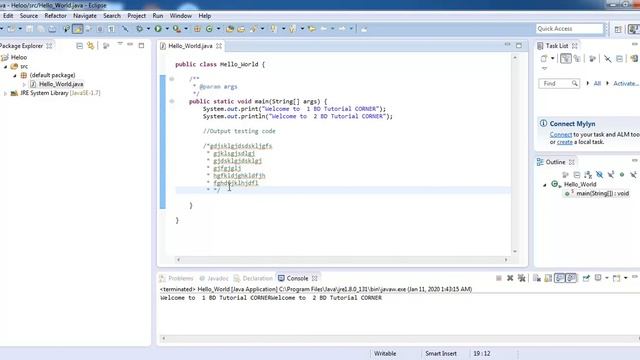Toggle Mark Occurrences highlighted toolbar button
The image size is (640, 360).
pos(78,29)
